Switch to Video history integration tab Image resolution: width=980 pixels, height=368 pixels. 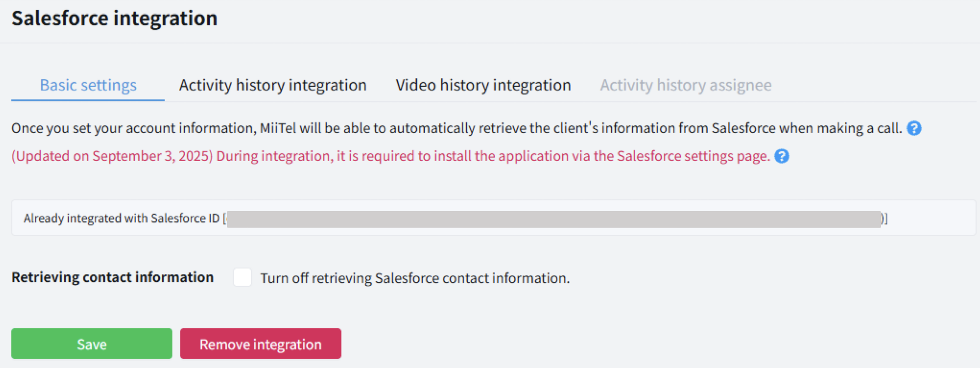pos(483,85)
